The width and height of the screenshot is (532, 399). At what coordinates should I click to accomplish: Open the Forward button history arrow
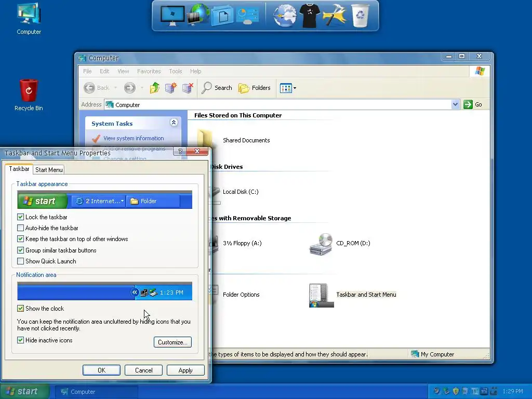pyautogui.click(x=142, y=88)
